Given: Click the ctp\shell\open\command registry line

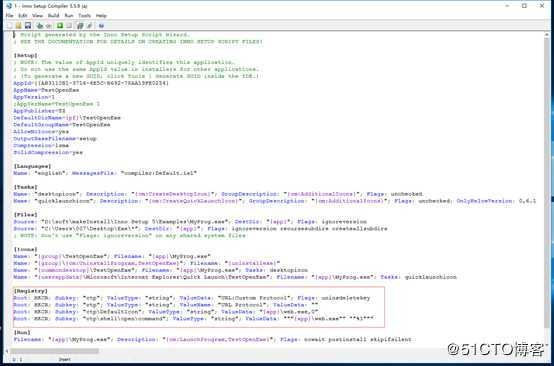Looking at the screenshot, I should [194, 319].
